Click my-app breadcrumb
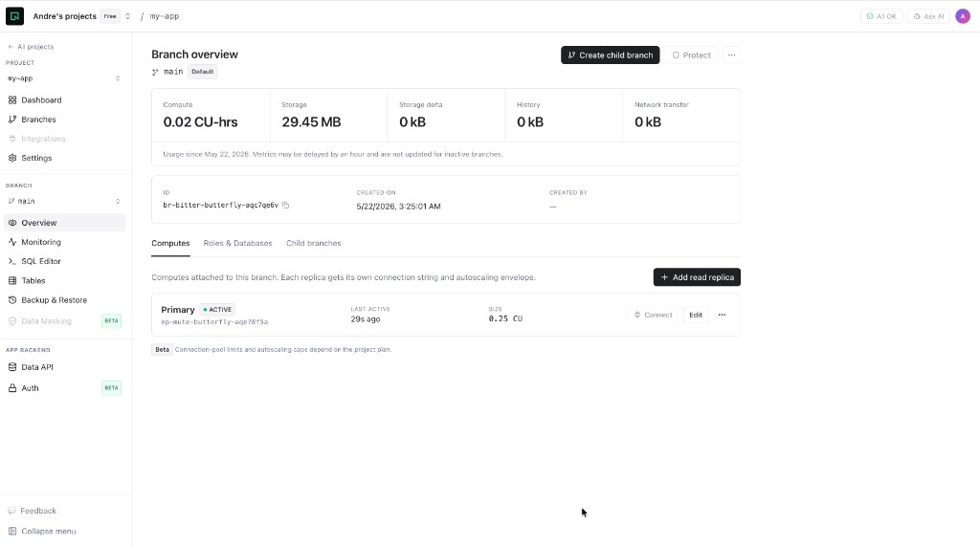 coord(165,16)
